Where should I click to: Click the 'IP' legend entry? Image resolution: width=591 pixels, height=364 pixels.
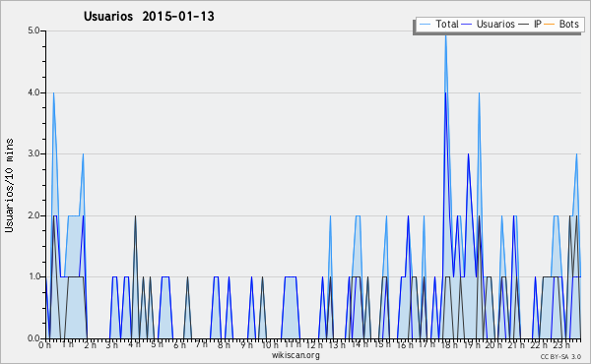pyautogui.click(x=530, y=24)
